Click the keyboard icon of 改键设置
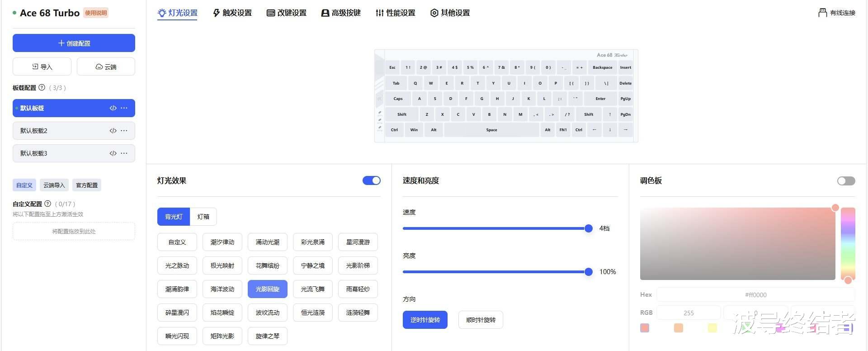 271,13
